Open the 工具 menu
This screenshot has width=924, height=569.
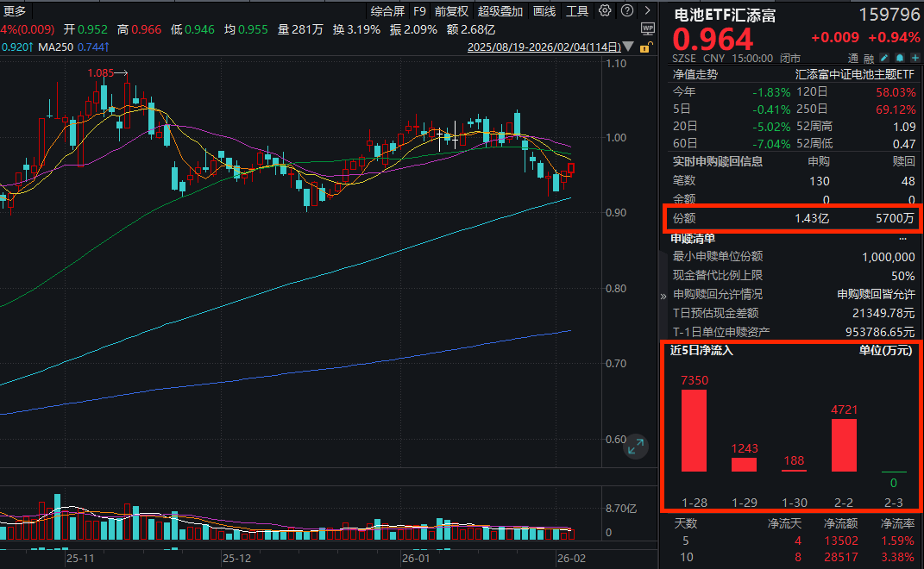577,11
